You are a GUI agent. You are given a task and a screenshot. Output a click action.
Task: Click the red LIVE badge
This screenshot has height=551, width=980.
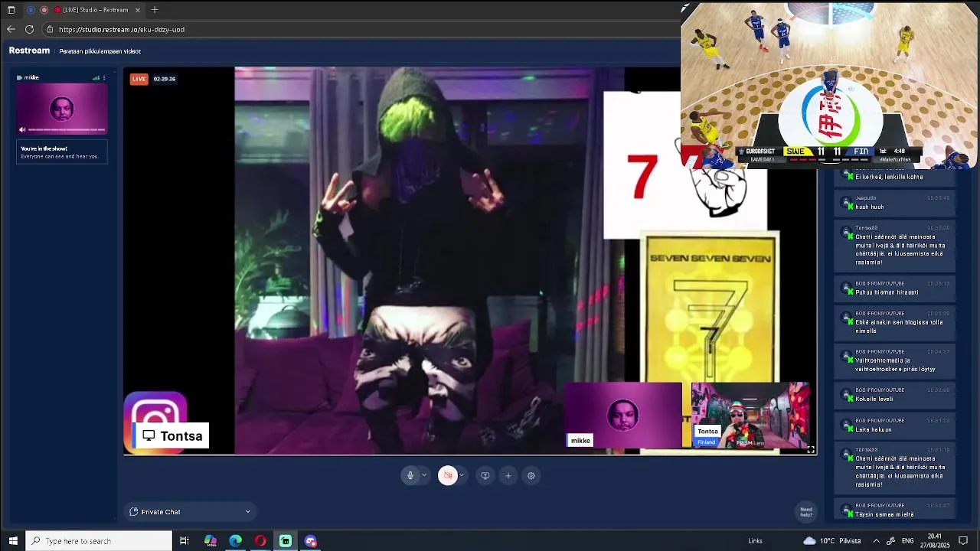pos(139,79)
